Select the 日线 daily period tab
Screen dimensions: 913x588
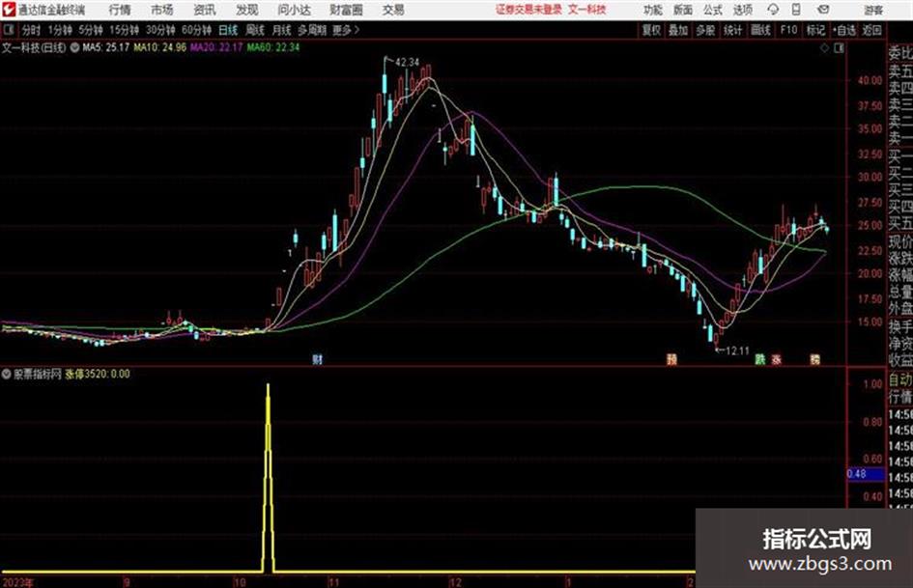(228, 30)
